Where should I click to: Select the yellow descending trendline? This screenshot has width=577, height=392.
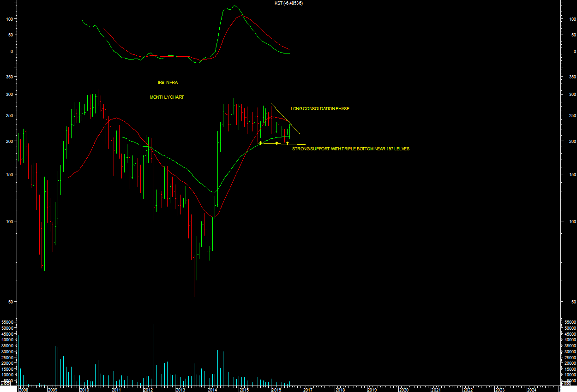pyautogui.click(x=285, y=119)
